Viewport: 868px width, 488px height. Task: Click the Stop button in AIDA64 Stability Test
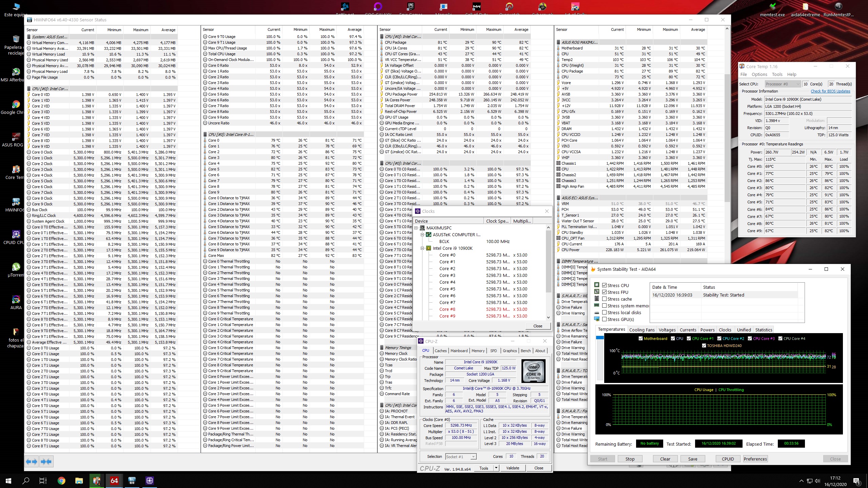pyautogui.click(x=630, y=459)
